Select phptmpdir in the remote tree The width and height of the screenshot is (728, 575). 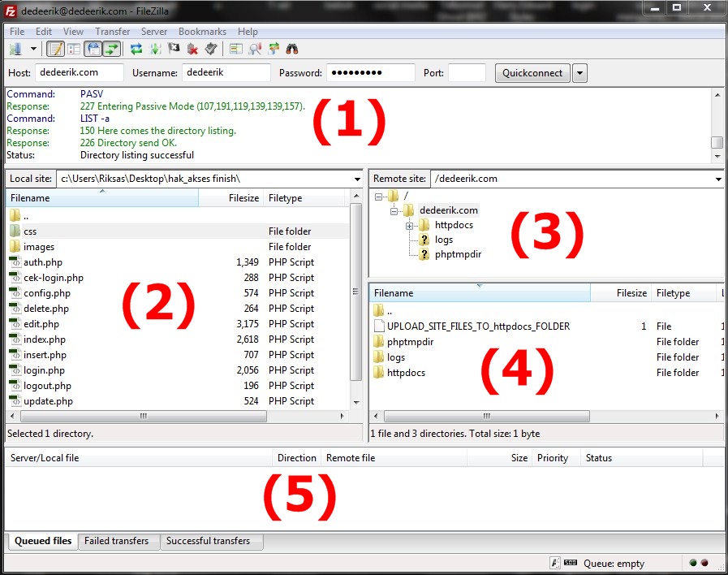pos(458,254)
